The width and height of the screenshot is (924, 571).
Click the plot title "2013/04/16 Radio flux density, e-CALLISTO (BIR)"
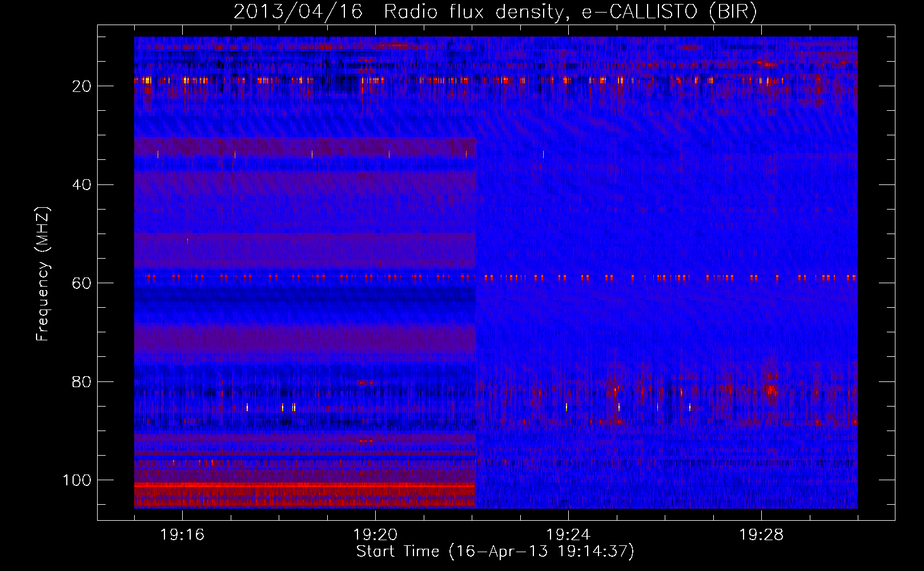[495, 12]
